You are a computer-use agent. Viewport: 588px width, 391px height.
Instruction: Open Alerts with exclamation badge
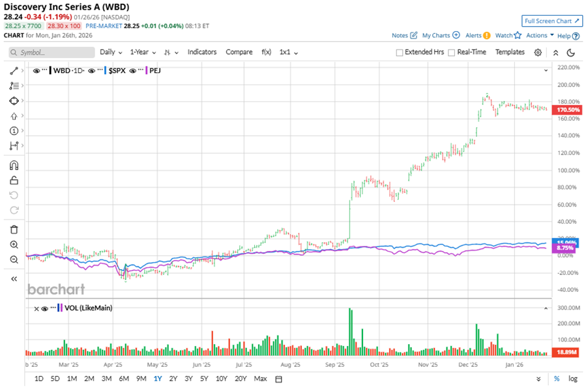click(486, 36)
